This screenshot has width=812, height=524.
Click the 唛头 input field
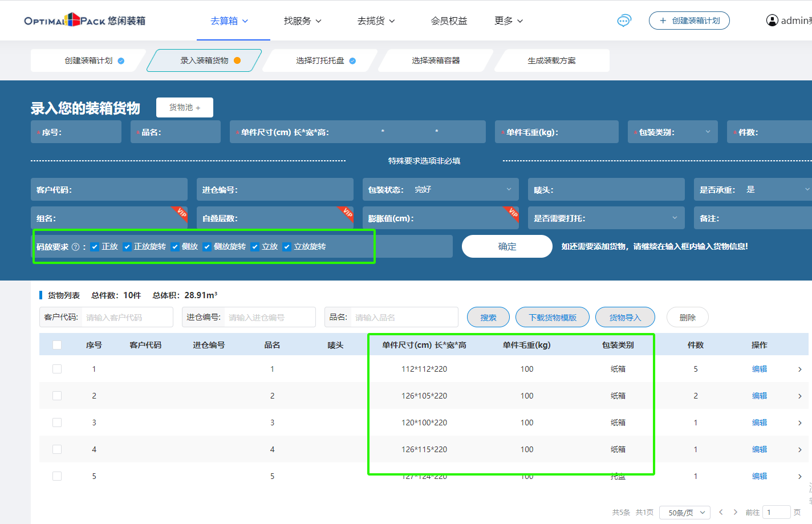pyautogui.click(x=606, y=189)
